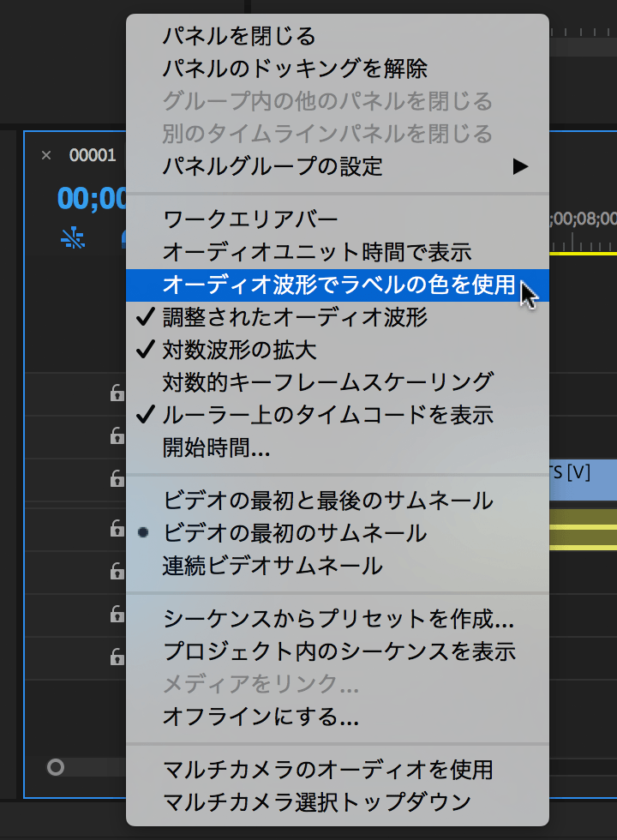Toggle the nest sequence insert icon
617x840 pixels.
click(73, 238)
